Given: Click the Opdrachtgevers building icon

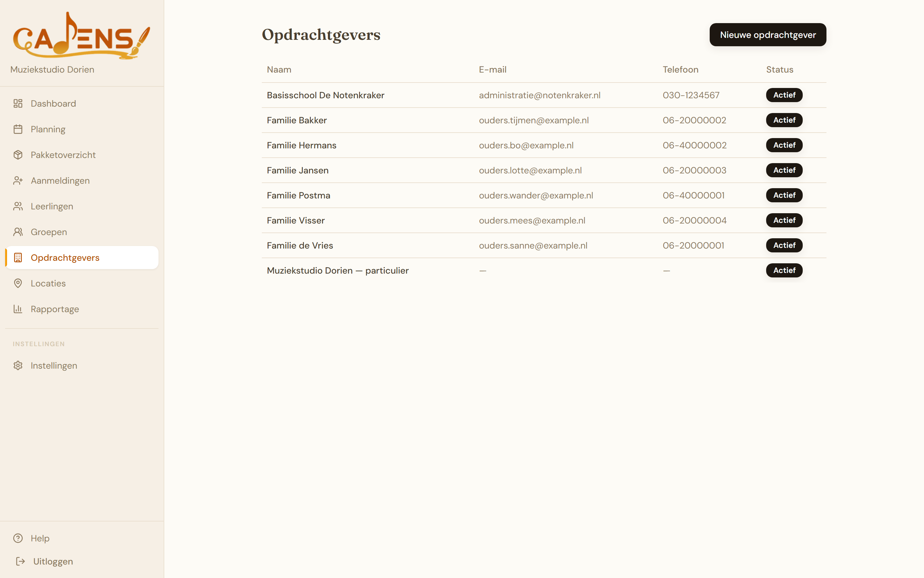Looking at the screenshot, I should pyautogui.click(x=18, y=258).
